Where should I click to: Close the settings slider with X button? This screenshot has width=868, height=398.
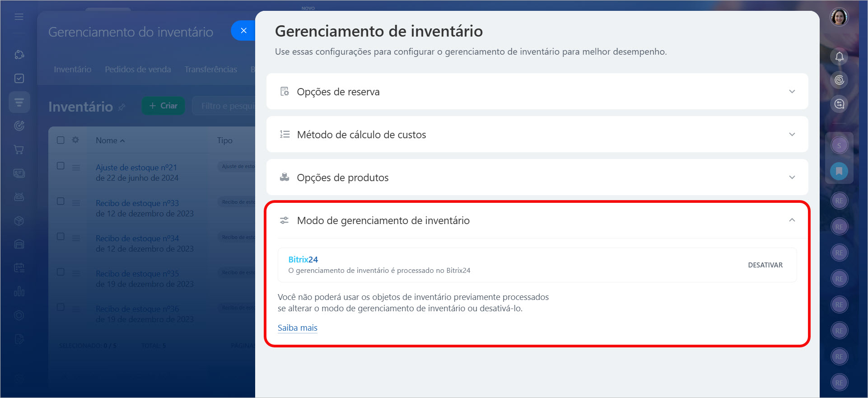pyautogui.click(x=244, y=31)
